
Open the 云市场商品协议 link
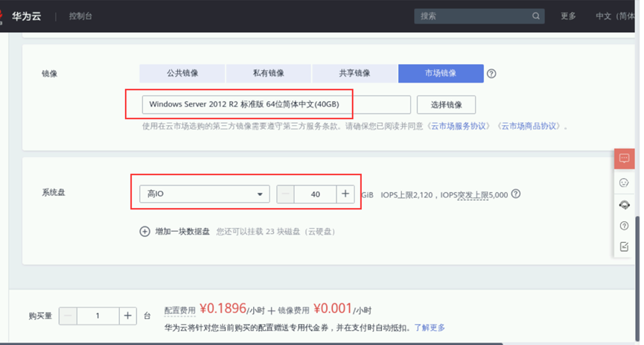tap(529, 126)
